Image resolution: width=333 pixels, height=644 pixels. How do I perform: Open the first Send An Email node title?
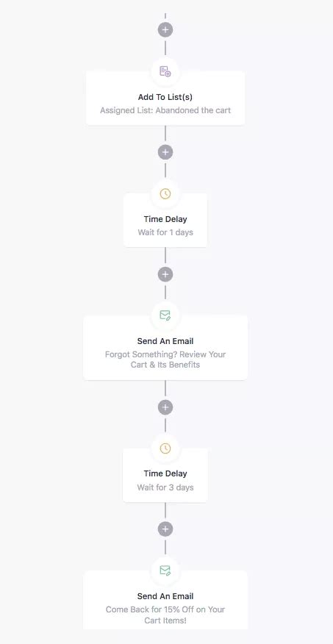165,341
